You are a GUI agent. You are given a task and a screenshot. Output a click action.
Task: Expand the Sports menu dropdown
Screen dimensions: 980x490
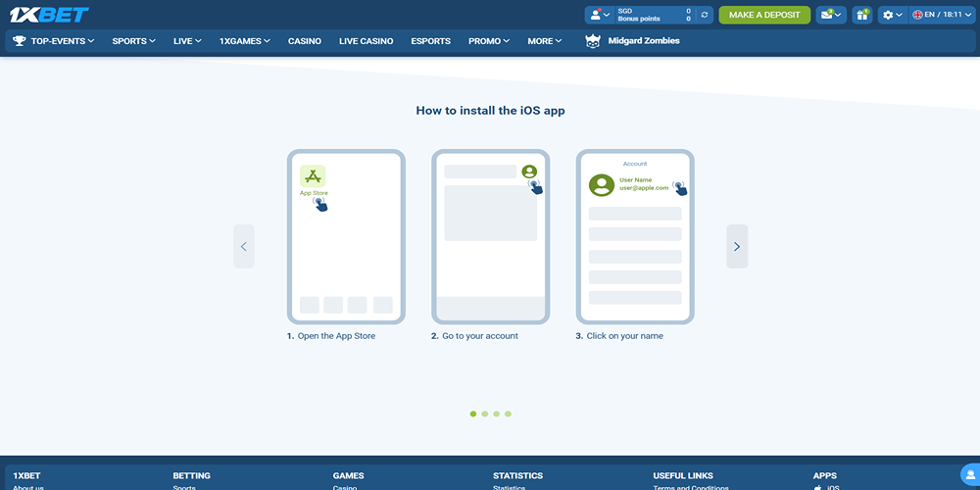133,41
